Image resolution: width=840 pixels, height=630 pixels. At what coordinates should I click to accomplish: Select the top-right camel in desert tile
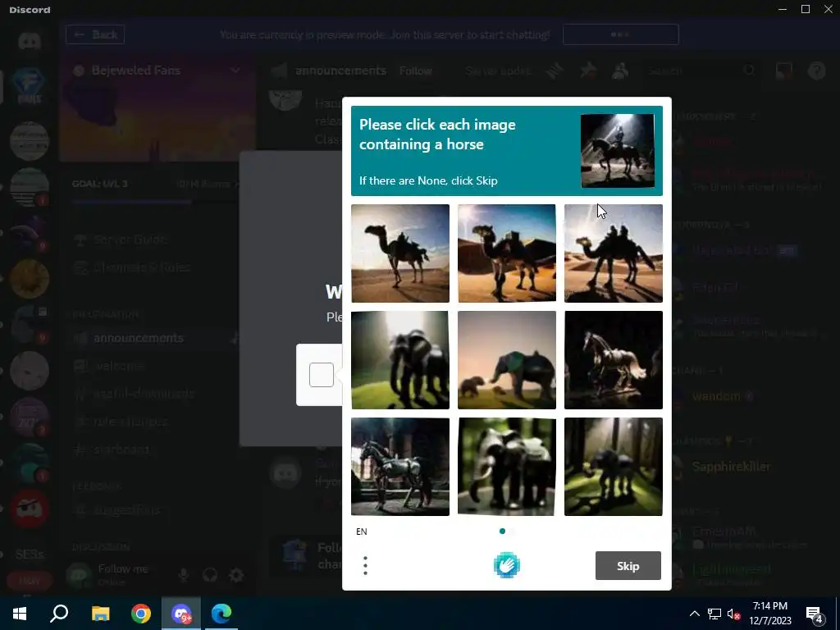tap(614, 253)
